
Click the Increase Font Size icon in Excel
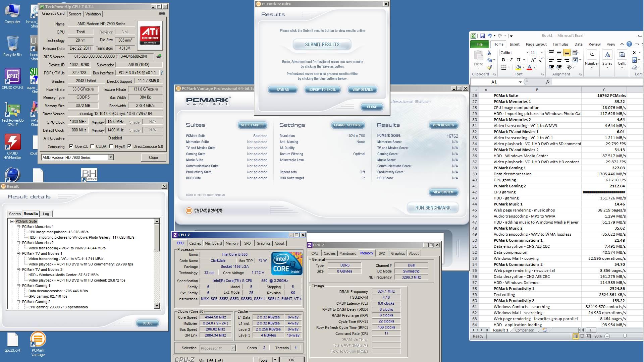[533, 60]
